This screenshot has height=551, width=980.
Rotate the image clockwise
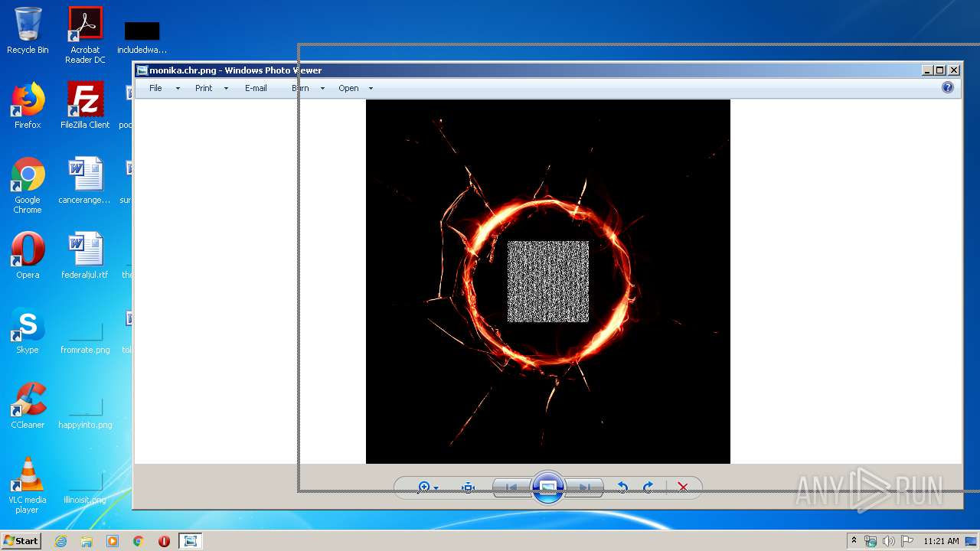648,487
